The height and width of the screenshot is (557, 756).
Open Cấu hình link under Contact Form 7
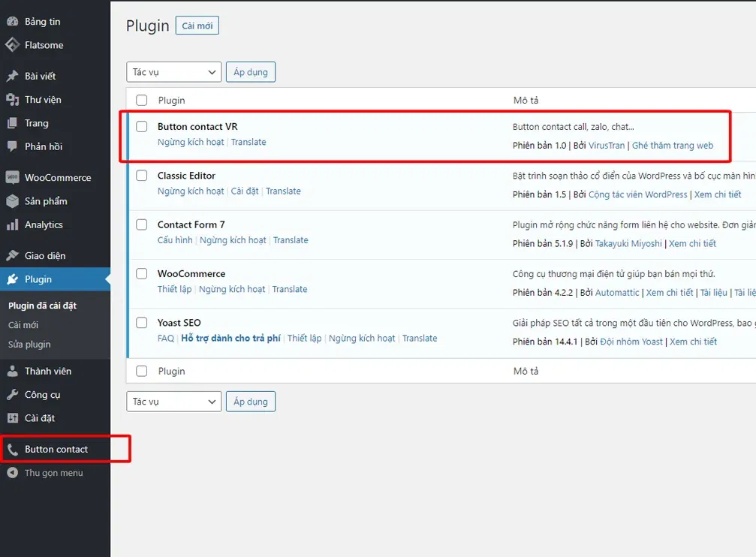pos(175,240)
